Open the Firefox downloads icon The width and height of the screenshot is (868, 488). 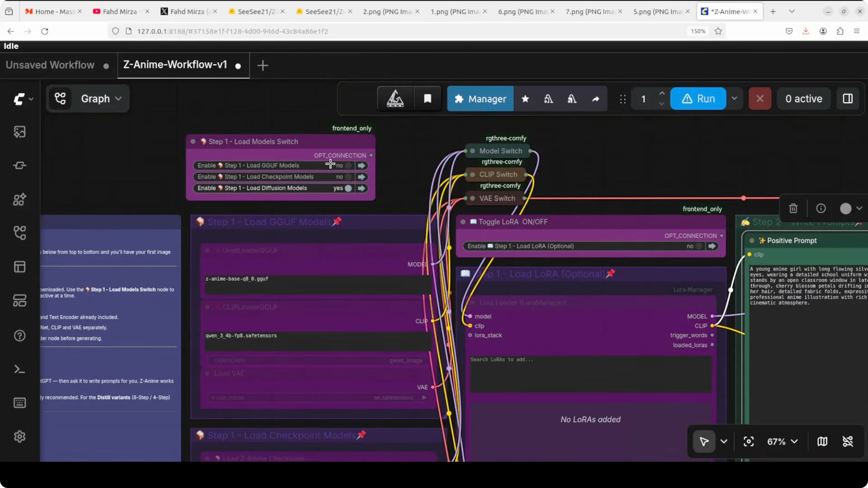806,31
